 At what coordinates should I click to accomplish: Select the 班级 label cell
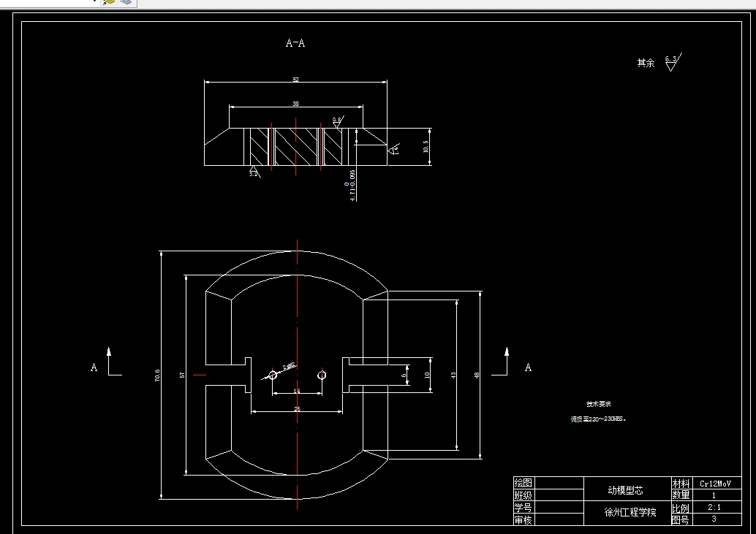tap(523, 495)
